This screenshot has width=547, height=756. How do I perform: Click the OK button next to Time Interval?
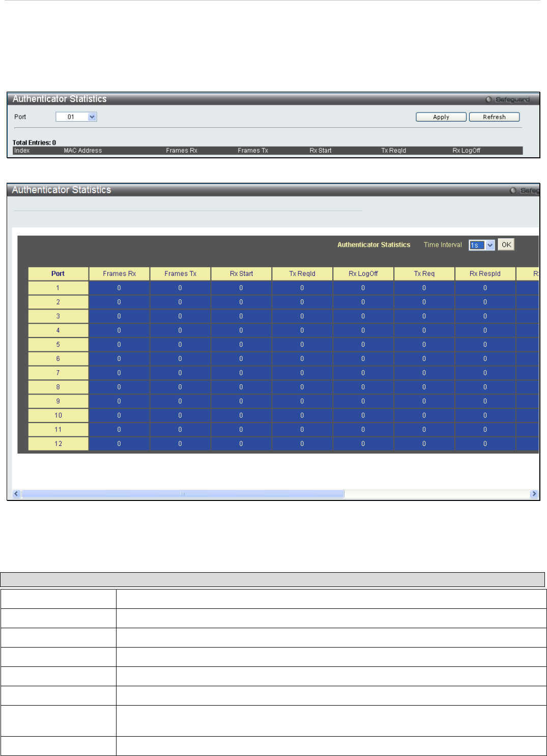pos(506,245)
